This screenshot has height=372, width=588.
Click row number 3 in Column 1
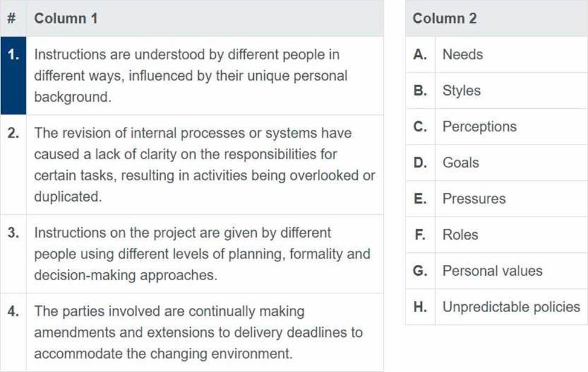pos(13,254)
